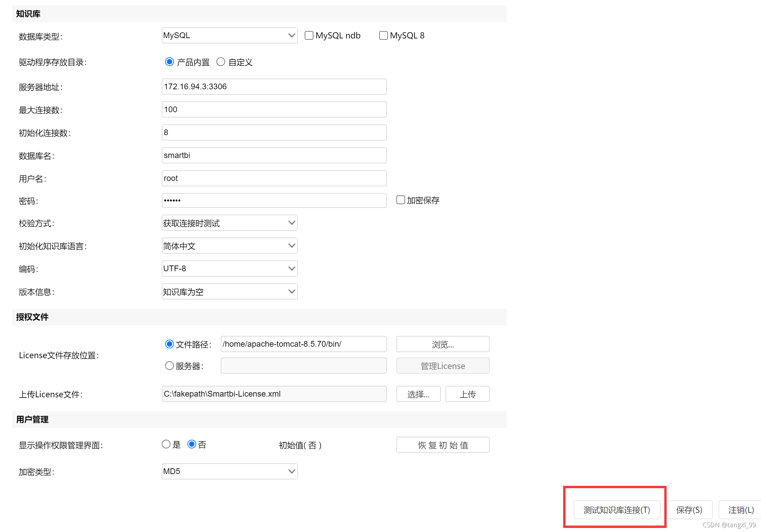Screen dimensions: 761x532
Task: Click the 上传 license button
Action: [x=467, y=394]
